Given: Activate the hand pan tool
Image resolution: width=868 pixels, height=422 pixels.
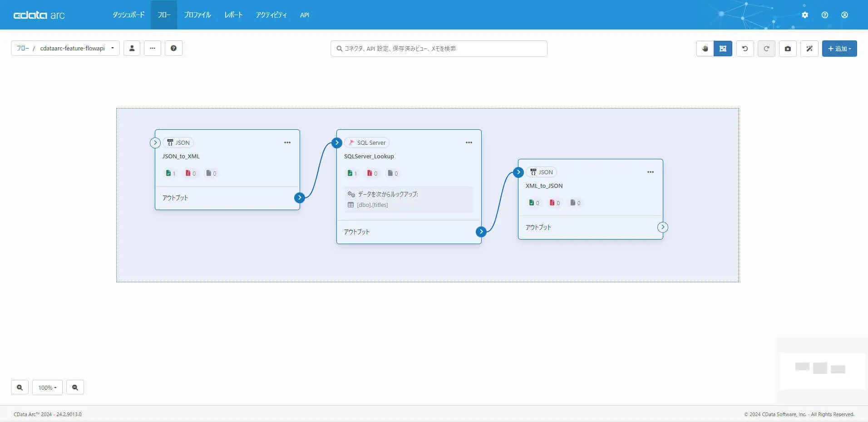Looking at the screenshot, I should (x=705, y=49).
